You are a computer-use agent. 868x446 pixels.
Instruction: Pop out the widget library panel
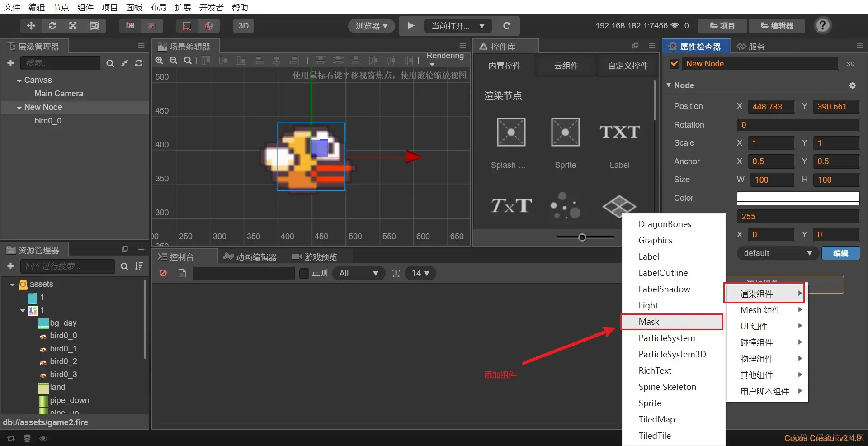635,46
